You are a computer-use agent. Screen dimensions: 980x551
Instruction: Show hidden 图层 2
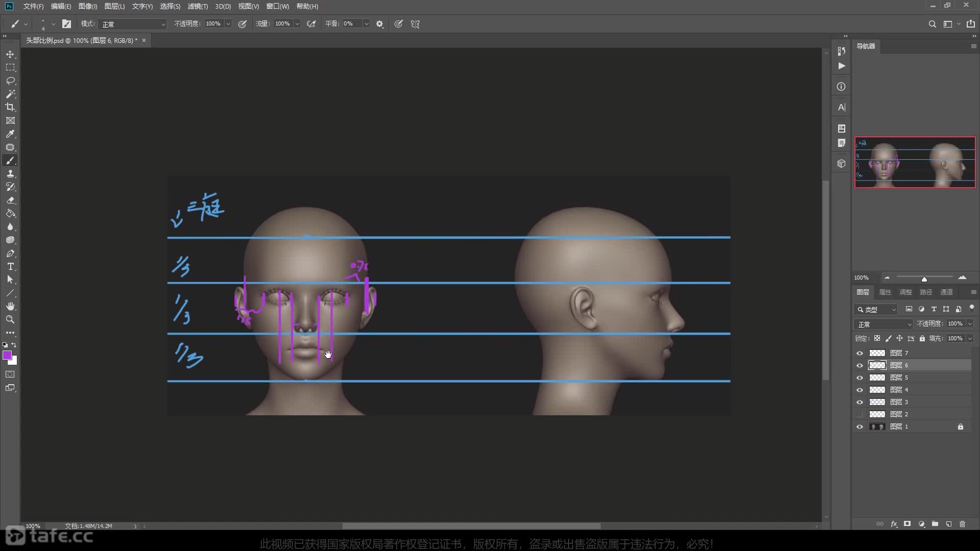860,414
